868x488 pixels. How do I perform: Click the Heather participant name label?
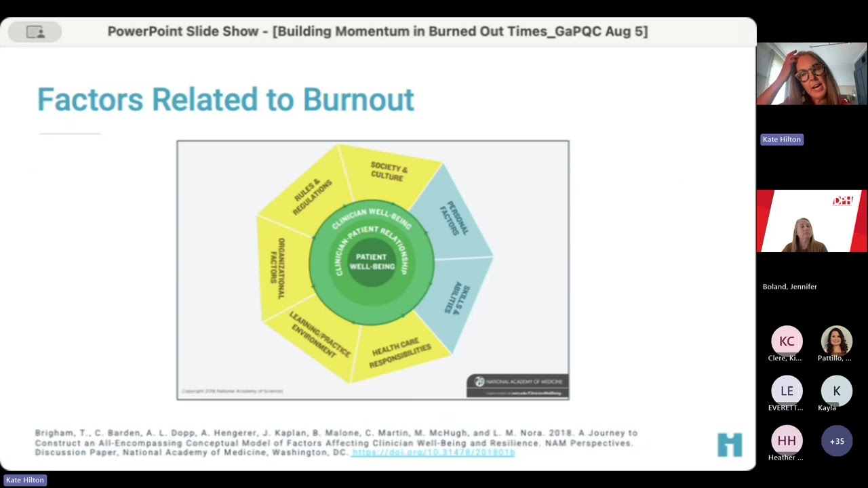pos(785,457)
